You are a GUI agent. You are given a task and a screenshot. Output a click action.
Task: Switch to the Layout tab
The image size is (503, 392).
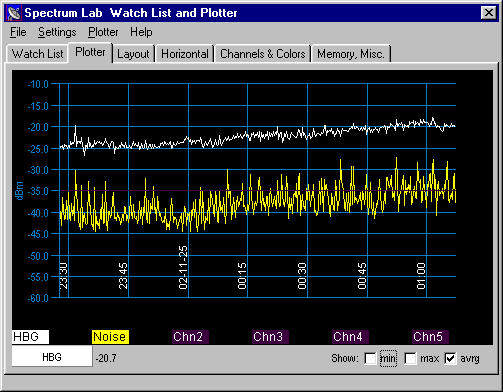point(133,54)
